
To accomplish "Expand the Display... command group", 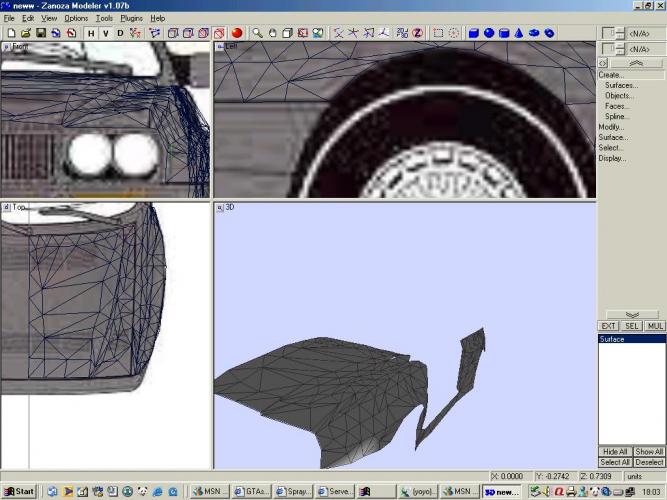I will [612, 158].
